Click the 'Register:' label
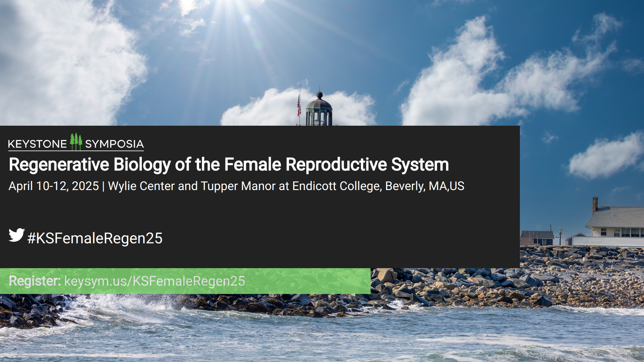 pos(35,281)
